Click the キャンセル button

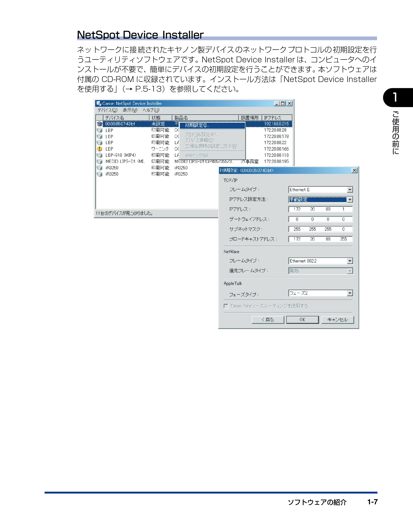pos(337,320)
